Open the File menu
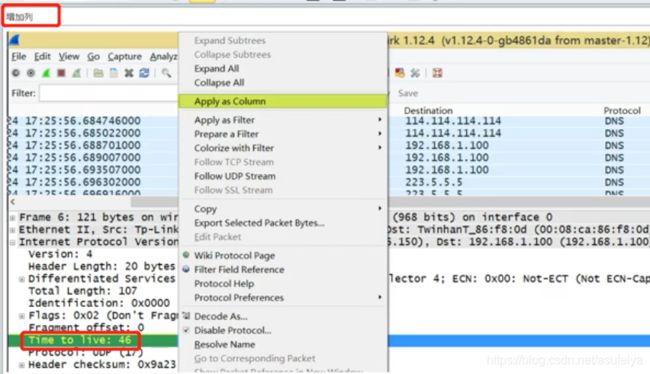Image resolution: width=650 pixels, height=374 pixels. click(x=19, y=56)
